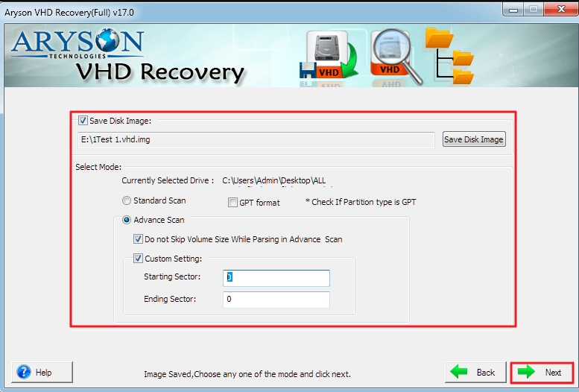Click the Save Disk Image button
The width and height of the screenshot is (579, 392).
474,139
